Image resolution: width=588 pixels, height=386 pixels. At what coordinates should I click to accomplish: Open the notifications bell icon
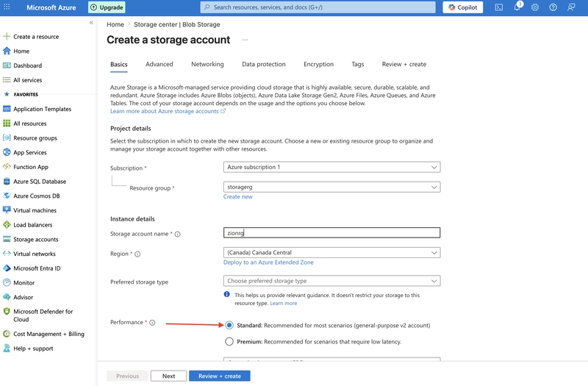tap(517, 7)
